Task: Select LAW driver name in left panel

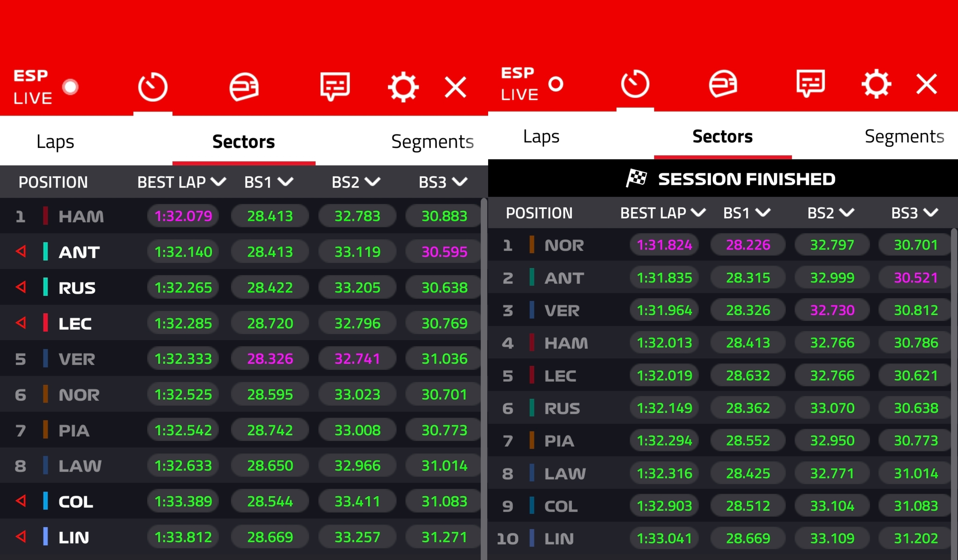Action: [x=80, y=466]
